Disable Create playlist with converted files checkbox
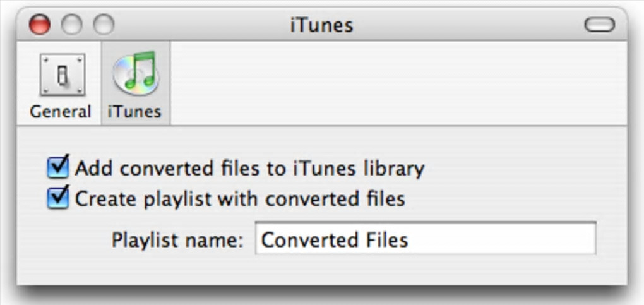Viewport: 644px width, 305px height. pos(58,198)
